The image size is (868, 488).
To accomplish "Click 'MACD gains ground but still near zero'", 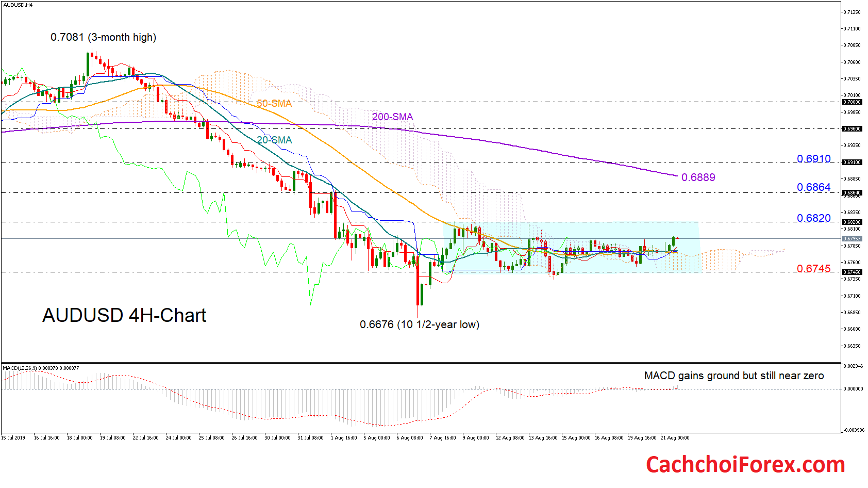I will pyautogui.click(x=734, y=376).
